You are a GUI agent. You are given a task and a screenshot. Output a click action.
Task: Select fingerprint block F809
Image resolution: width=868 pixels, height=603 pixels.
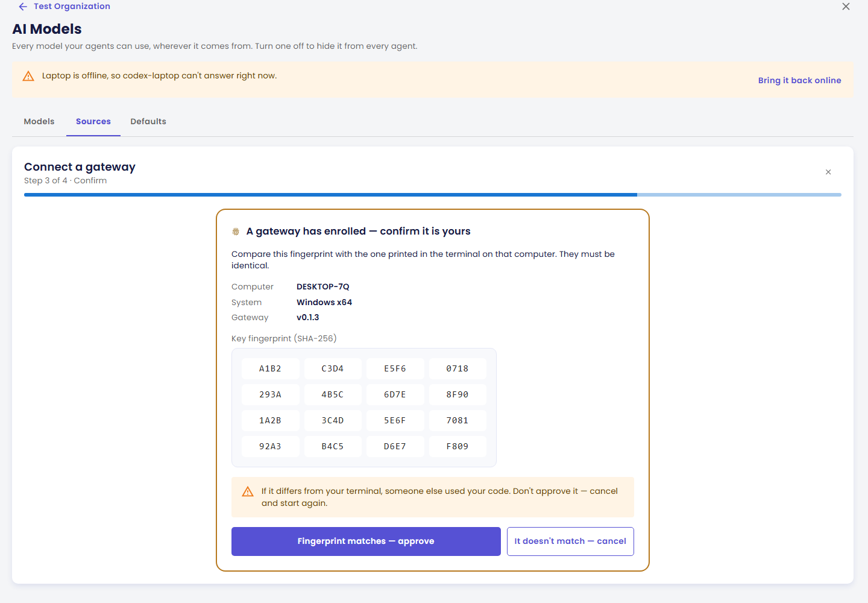click(458, 447)
